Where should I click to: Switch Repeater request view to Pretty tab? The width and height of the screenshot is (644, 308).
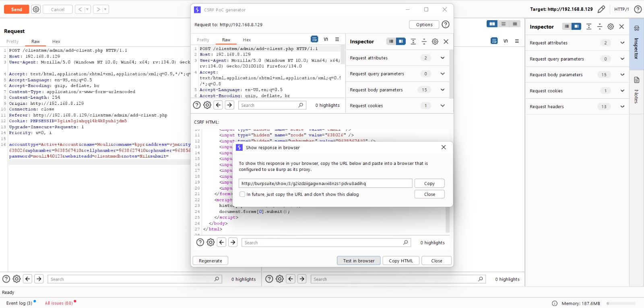click(12, 42)
